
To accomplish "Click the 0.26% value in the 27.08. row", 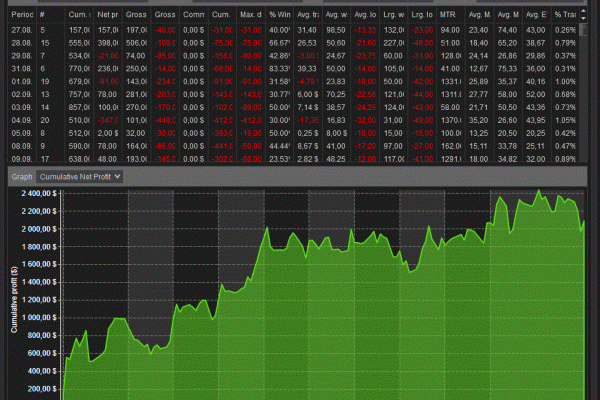I will pyautogui.click(x=565, y=30).
